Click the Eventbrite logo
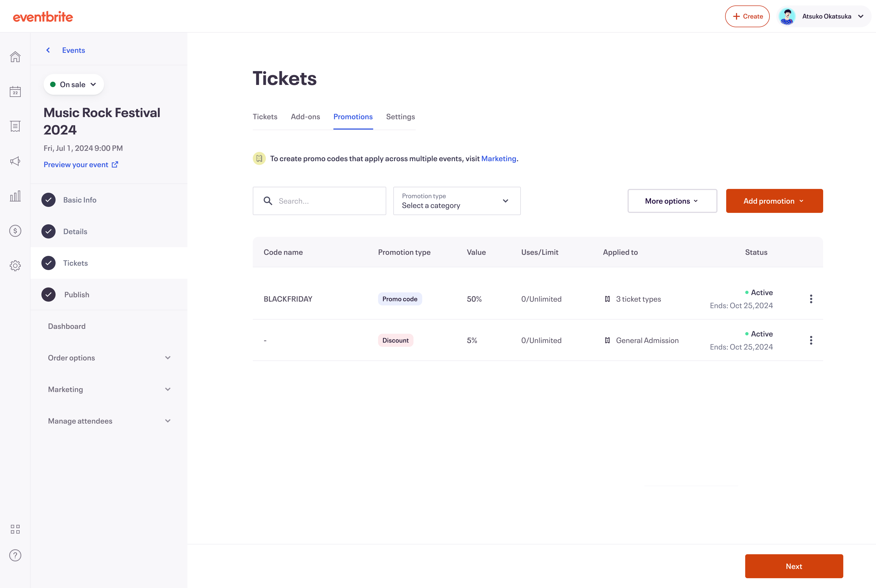This screenshot has height=588, width=876. 43,17
